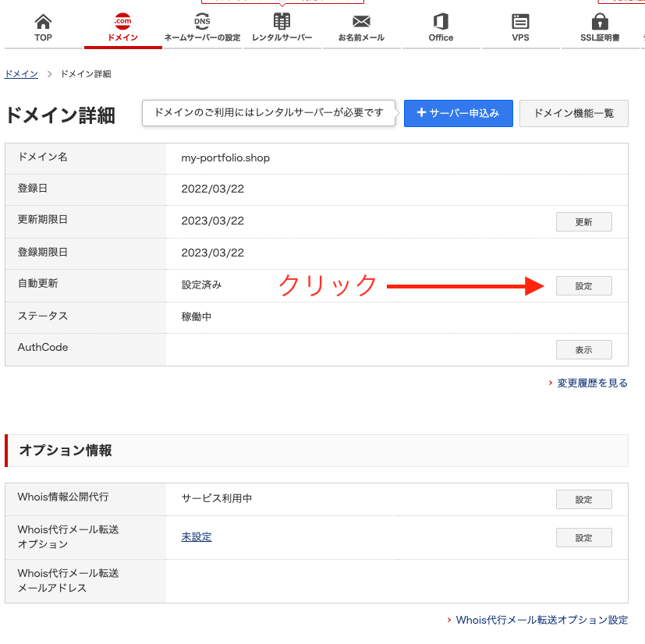Viewport: 645px width, 644px height.
Task: Open 自動更新 settings via 設定 button
Action: (x=583, y=285)
